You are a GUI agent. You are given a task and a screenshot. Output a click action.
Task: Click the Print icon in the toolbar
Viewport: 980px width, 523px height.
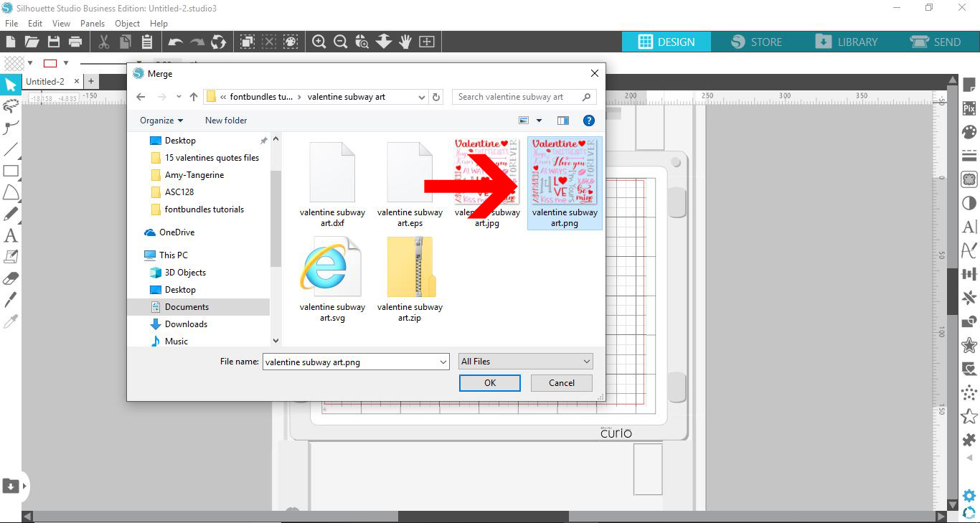pos(75,42)
